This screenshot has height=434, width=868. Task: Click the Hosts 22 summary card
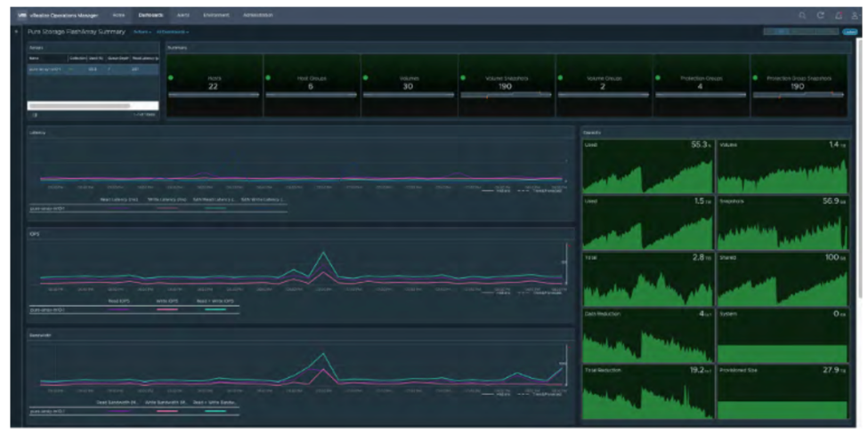[215, 85]
